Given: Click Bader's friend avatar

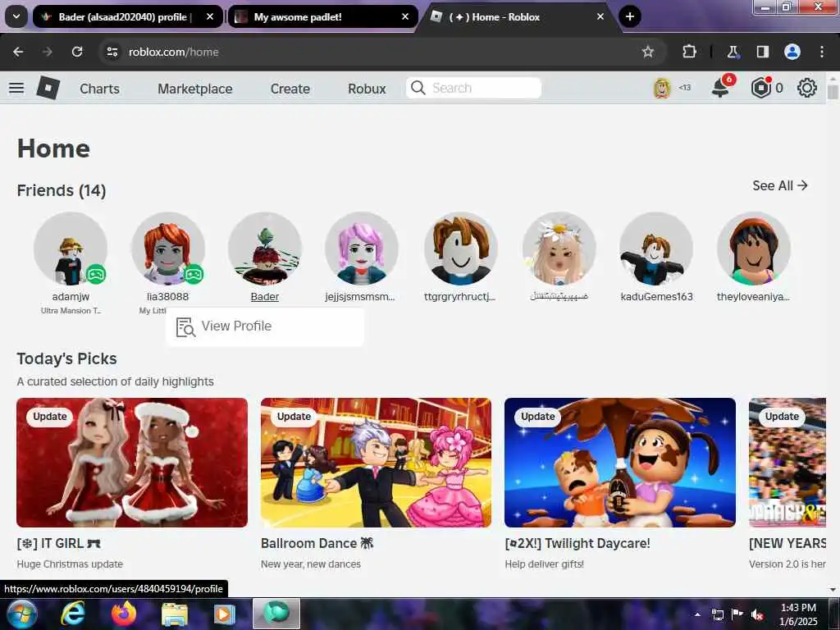Looking at the screenshot, I should tap(265, 249).
